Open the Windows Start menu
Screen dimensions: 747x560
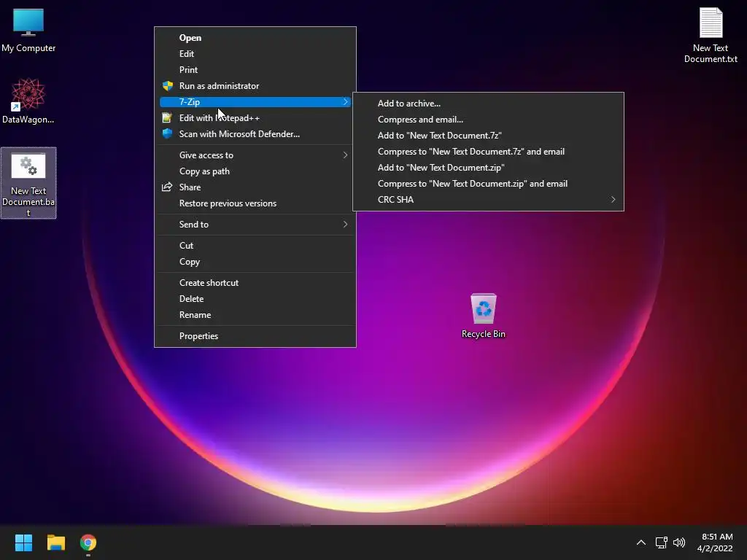(x=23, y=542)
